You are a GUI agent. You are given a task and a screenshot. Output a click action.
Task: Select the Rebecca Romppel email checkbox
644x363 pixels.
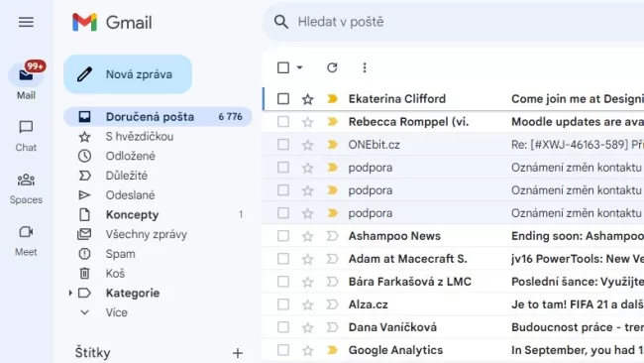pyautogui.click(x=283, y=122)
